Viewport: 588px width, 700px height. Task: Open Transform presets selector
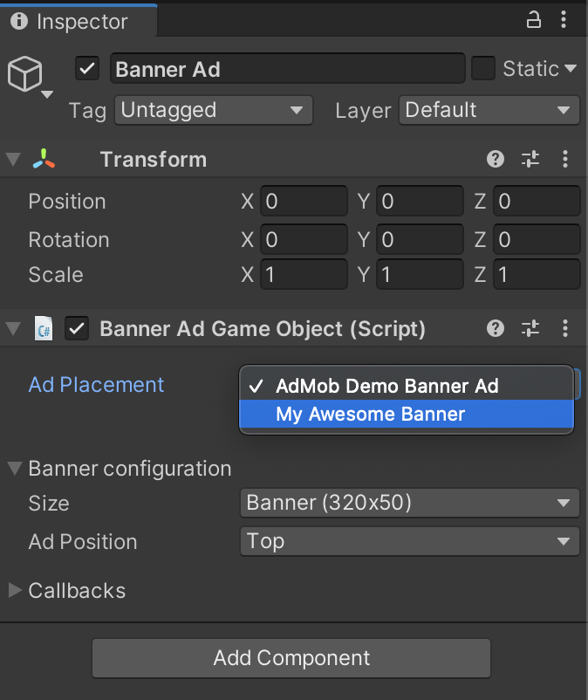click(530, 159)
